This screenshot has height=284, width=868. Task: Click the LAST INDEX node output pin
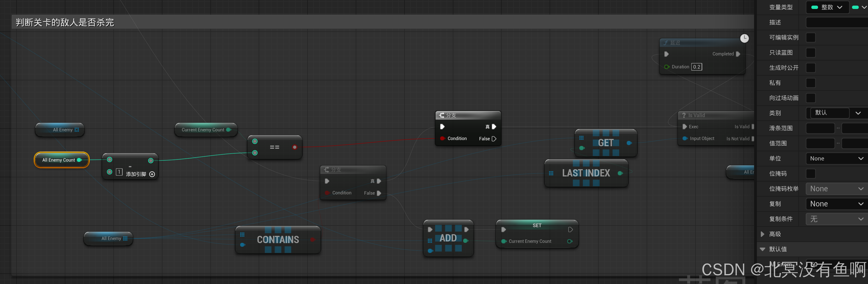pyautogui.click(x=620, y=173)
